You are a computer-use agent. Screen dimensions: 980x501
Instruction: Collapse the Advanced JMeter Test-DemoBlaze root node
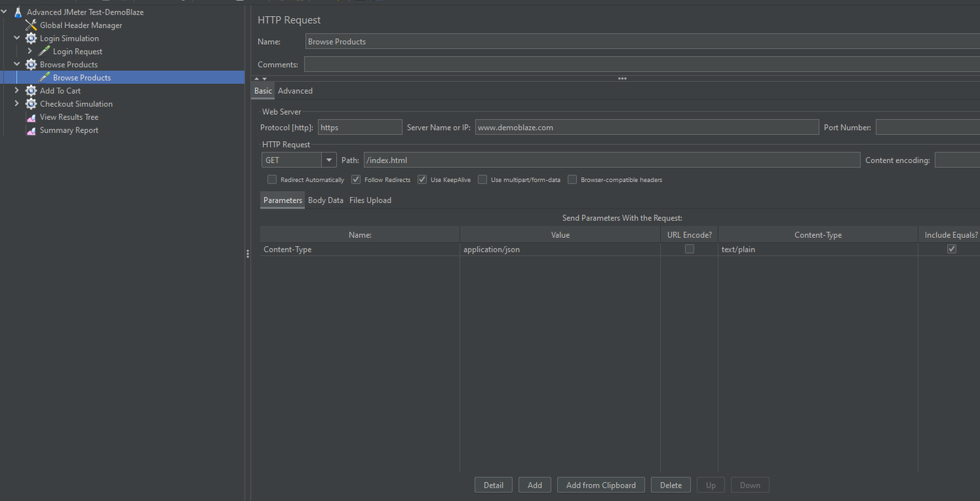(x=4, y=12)
